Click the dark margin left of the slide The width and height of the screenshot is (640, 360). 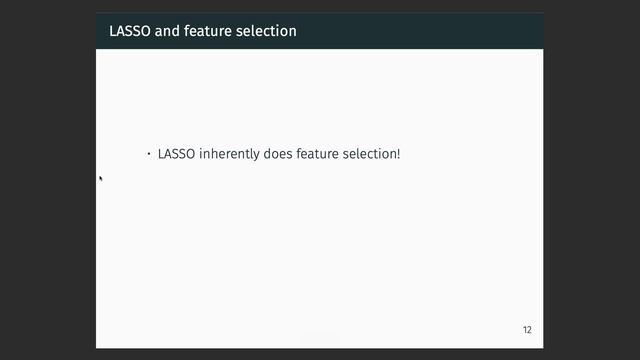click(x=48, y=180)
